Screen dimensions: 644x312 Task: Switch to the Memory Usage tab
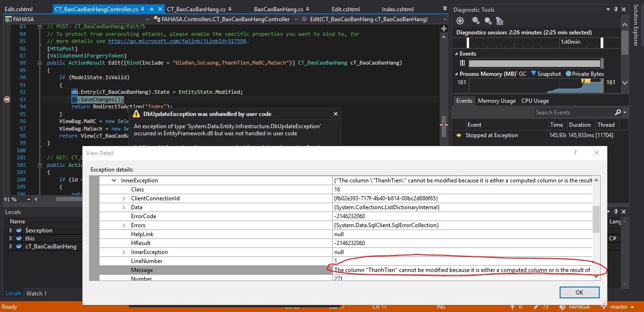coord(496,101)
